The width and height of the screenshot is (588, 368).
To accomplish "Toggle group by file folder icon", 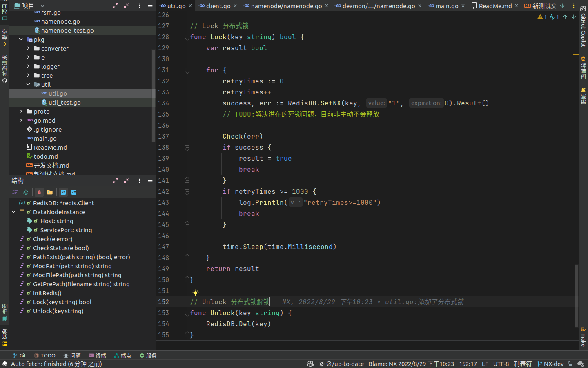I will click(50, 192).
